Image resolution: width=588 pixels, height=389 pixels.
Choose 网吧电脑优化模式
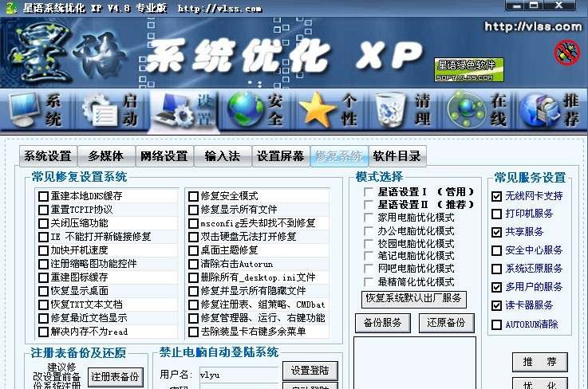click(369, 269)
